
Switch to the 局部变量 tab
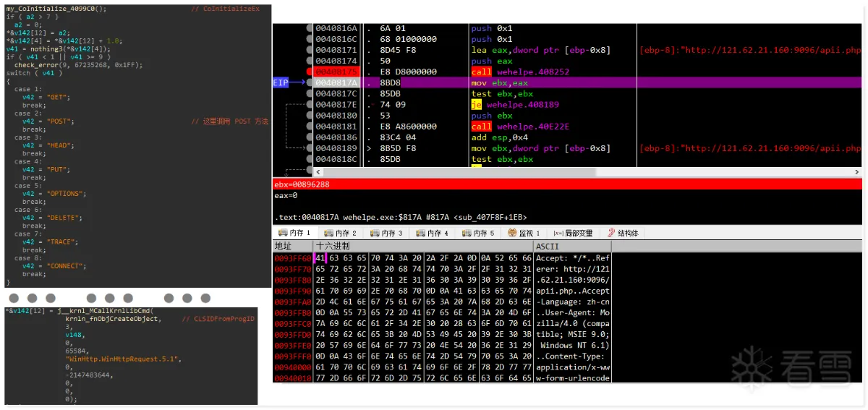click(573, 233)
